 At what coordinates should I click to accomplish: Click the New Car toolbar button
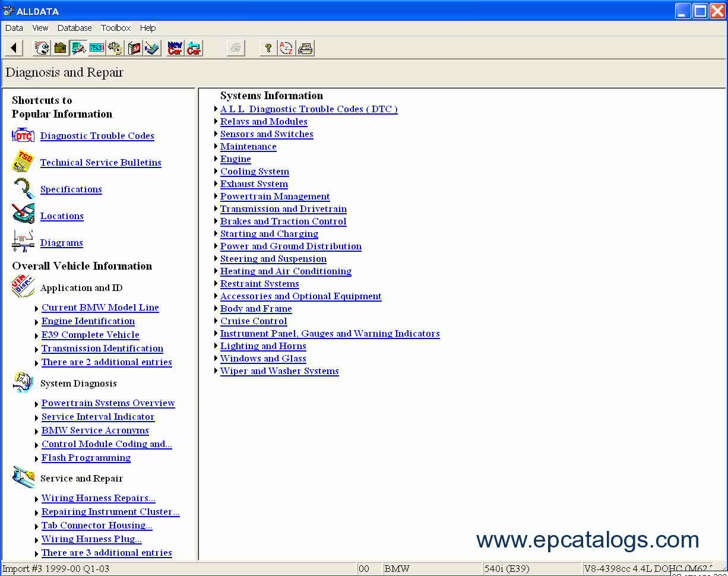[x=175, y=48]
